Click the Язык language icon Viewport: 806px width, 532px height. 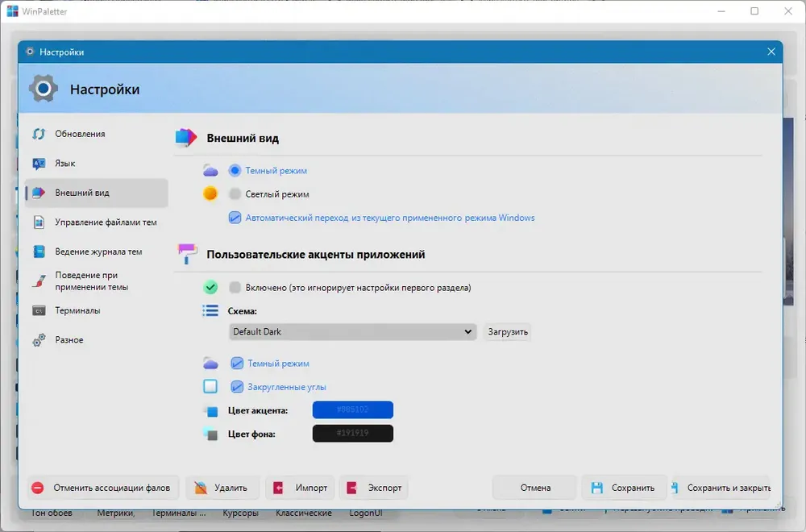tap(39, 164)
